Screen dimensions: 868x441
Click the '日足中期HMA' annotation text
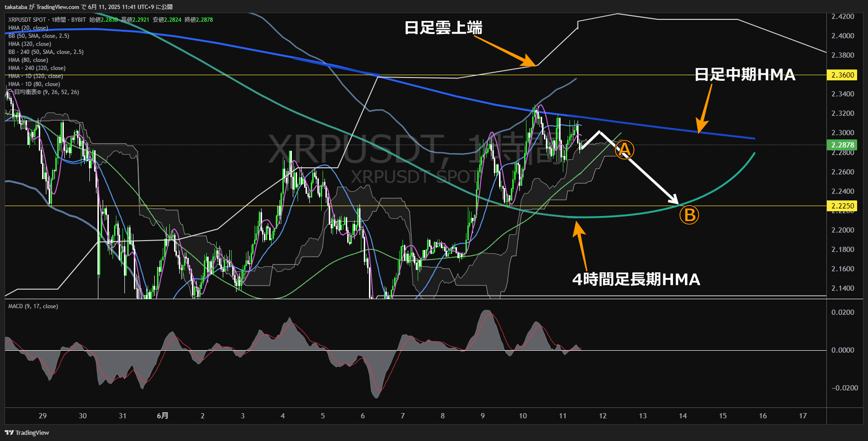pos(745,75)
